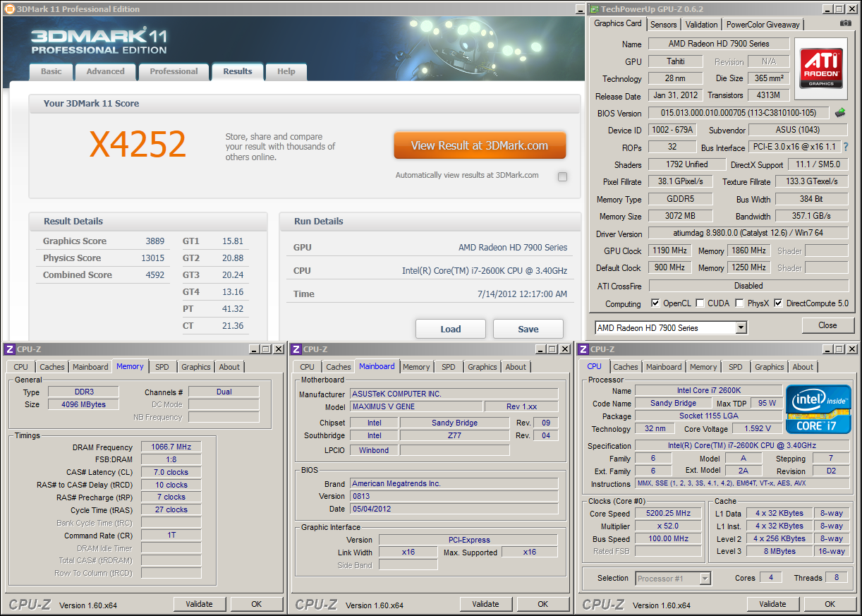Screen dimensions: 862x616
Task: Click the Multiplier x 52.0 field
Action: [668, 526]
